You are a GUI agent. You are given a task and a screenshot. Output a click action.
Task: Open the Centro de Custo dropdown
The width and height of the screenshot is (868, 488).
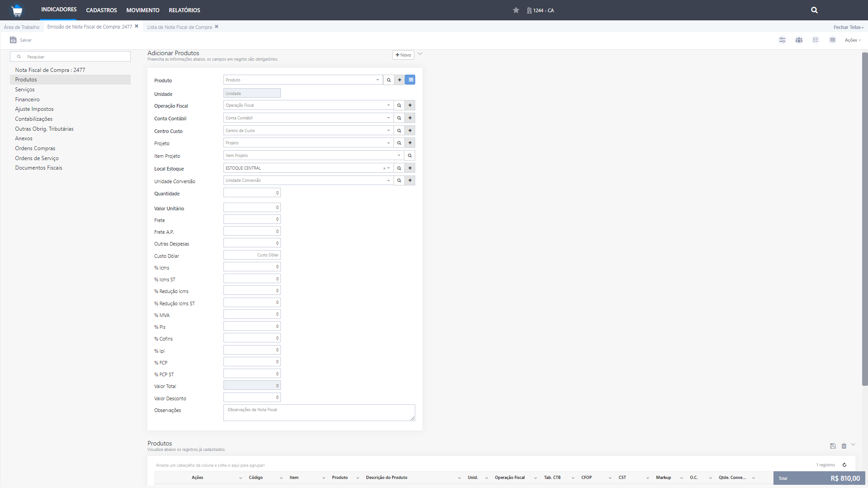coord(388,131)
